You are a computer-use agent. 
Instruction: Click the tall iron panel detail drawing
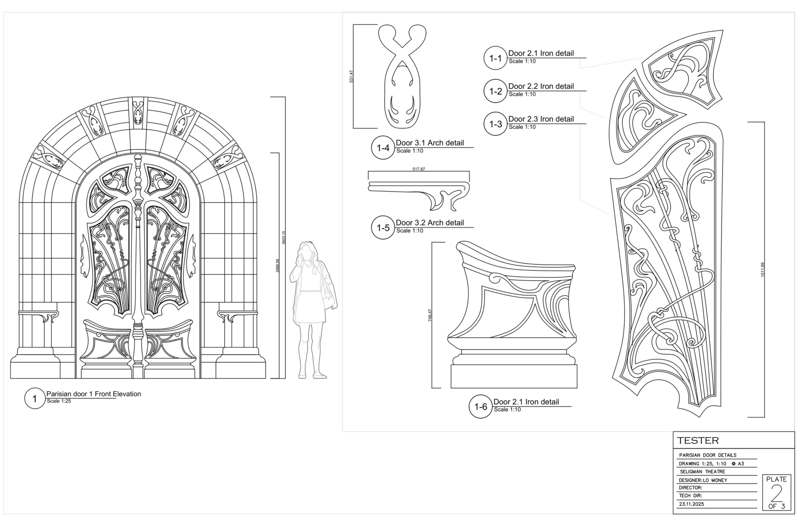point(667,270)
